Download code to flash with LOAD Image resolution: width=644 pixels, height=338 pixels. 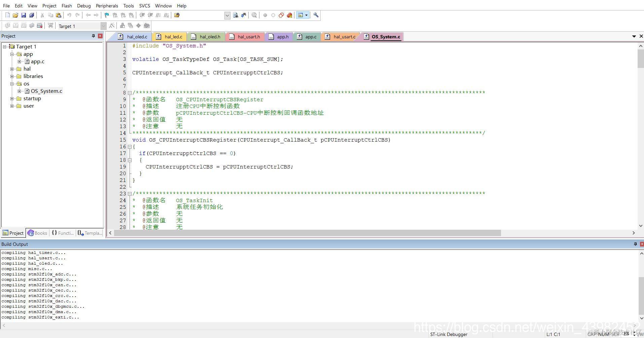click(50, 26)
